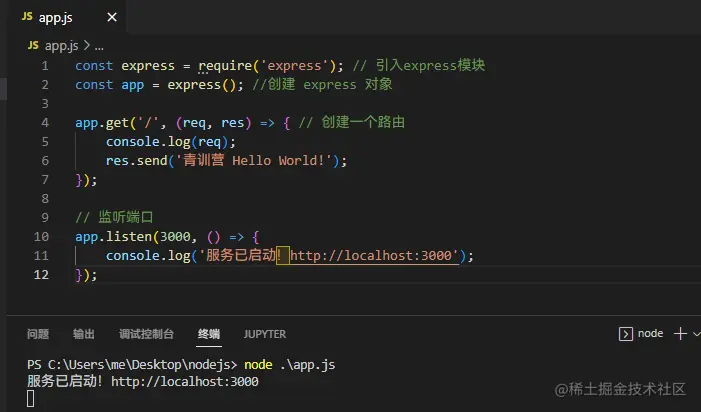Click the terminal cursor input line
Image resolution: width=701 pixels, height=412 pixels.
30,399
